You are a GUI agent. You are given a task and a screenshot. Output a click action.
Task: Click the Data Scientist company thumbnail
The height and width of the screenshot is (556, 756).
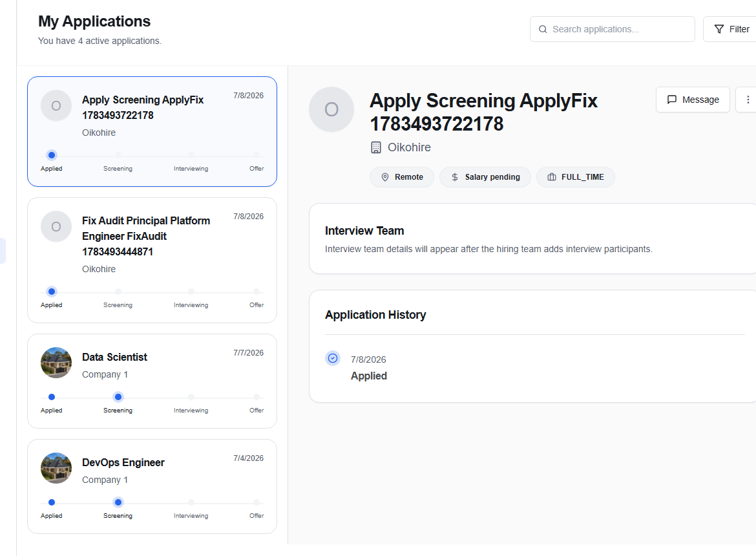56,363
